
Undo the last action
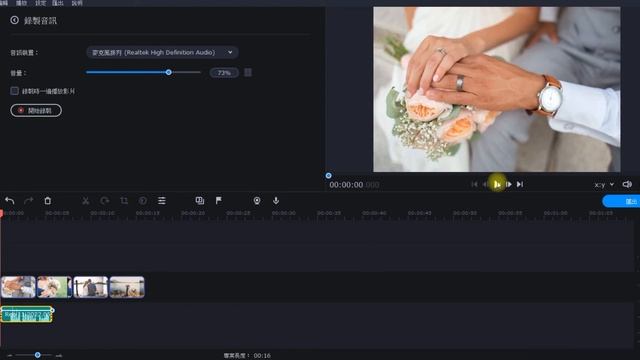10,200
